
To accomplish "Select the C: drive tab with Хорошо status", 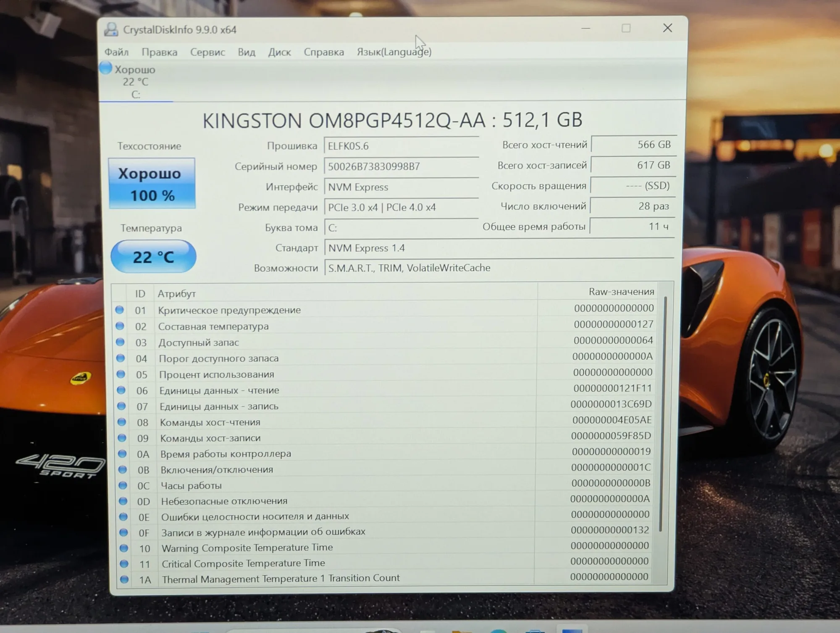I will 135,82.
